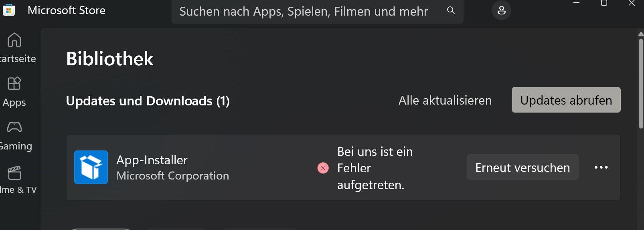The image size is (644, 230).
Task: Click the magnifier search icon
Action: (x=451, y=10)
